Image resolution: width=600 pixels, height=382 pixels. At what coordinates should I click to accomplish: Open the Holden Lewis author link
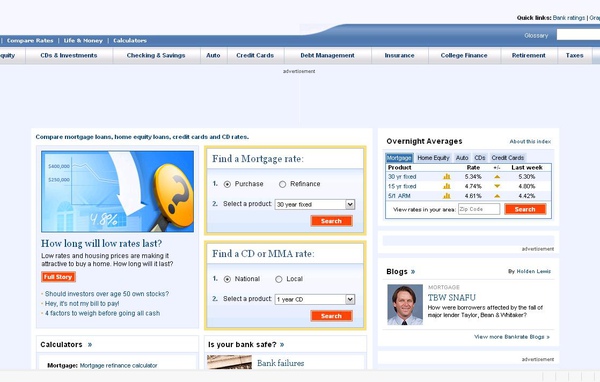pyautogui.click(x=533, y=271)
